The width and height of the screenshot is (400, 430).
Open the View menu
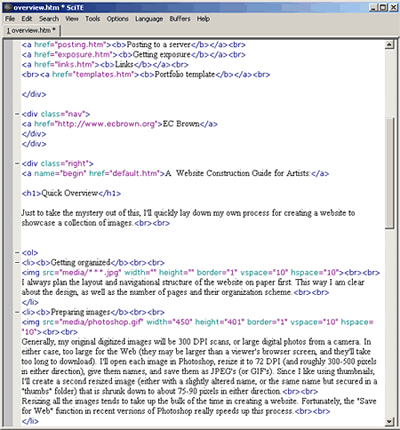(x=72, y=19)
